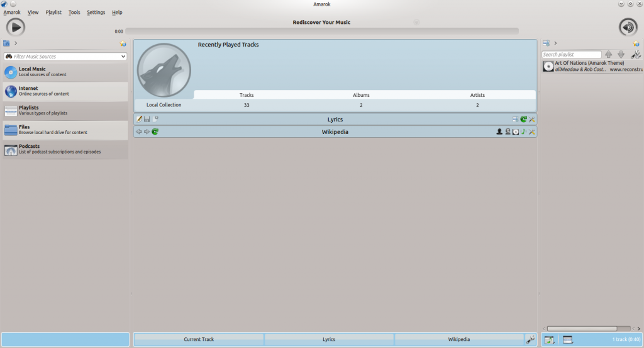This screenshot has height=348, width=644.
Task: Jump to previous playlist search result arrow
Action: [608, 54]
